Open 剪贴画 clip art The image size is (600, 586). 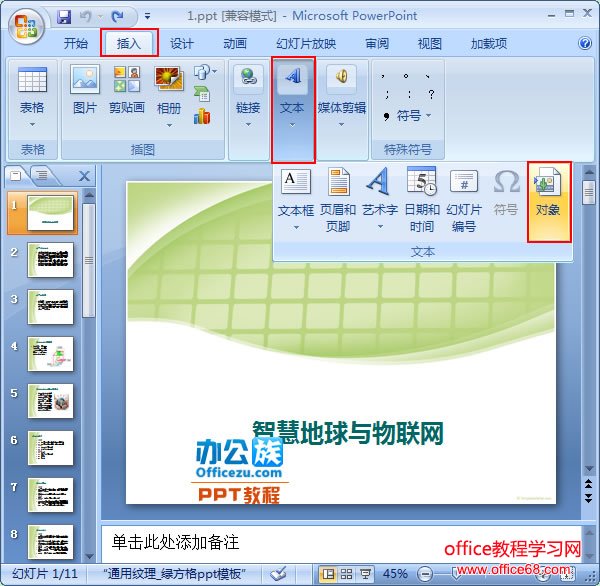[x=127, y=90]
